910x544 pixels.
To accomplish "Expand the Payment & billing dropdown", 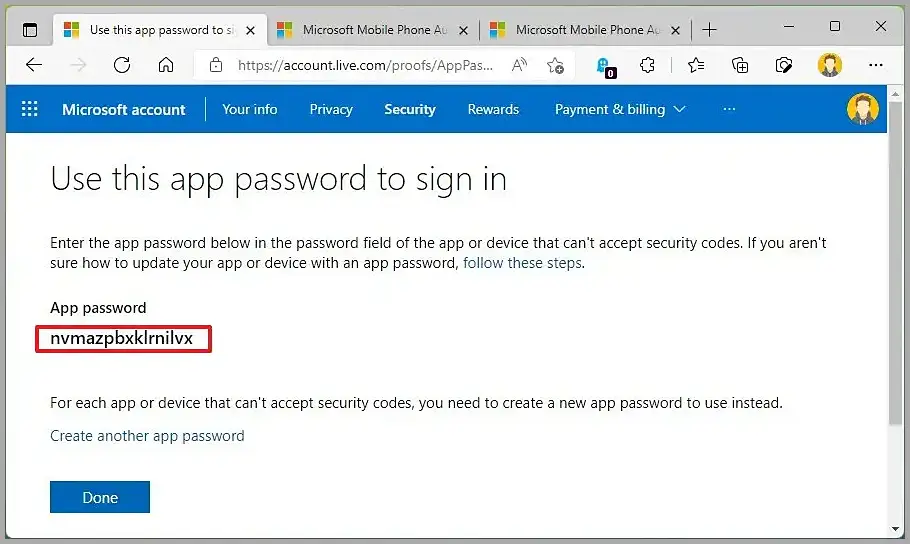I will coord(620,109).
